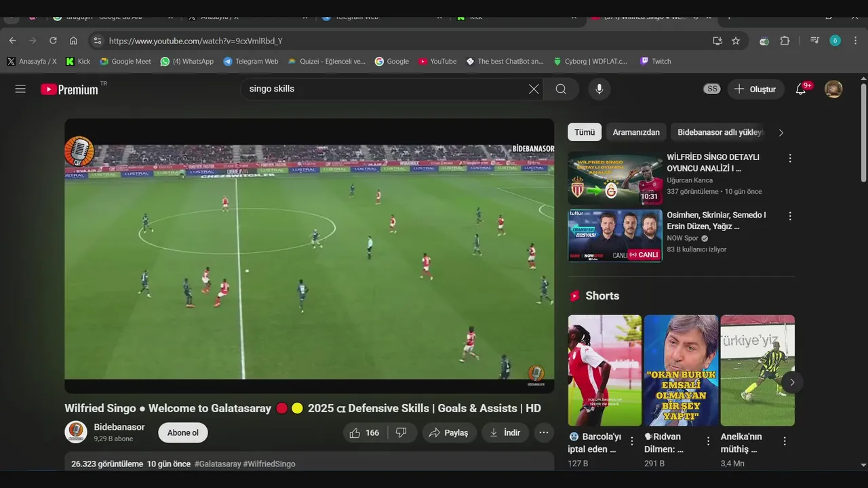Image resolution: width=868 pixels, height=488 pixels.
Task: Select the Aramanızdan filter chip
Action: tap(636, 132)
